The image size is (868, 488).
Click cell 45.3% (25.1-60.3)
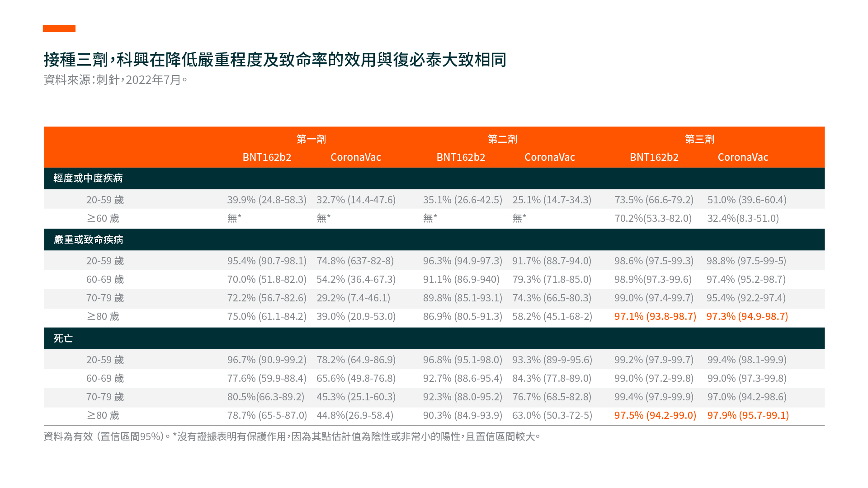356,397
